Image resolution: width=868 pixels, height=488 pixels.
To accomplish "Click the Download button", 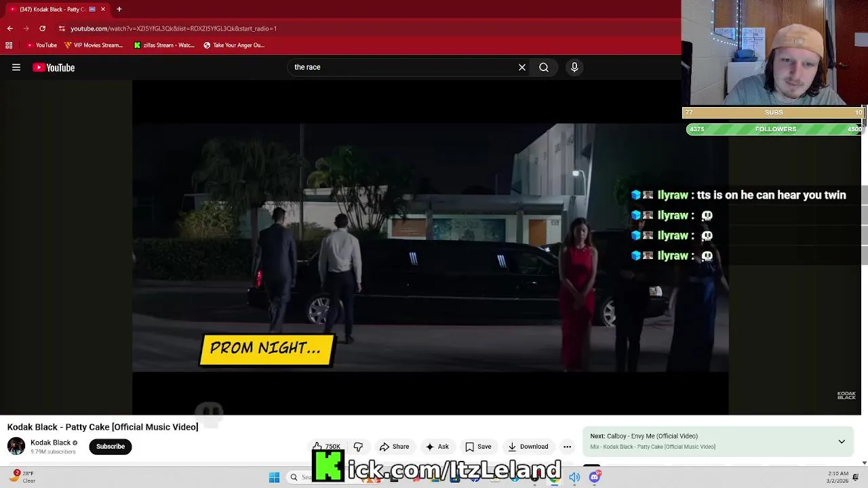I will pos(528,447).
